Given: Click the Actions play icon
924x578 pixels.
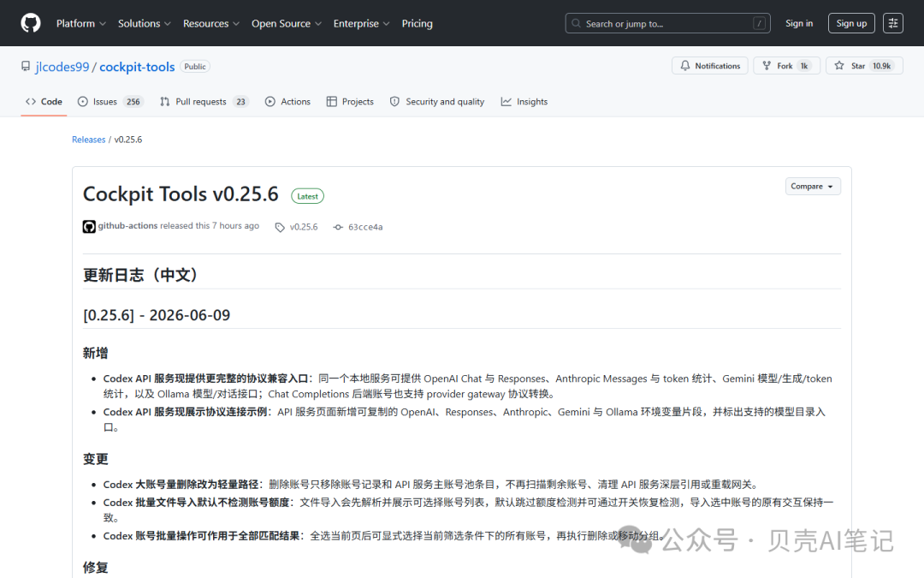Looking at the screenshot, I should (269, 101).
